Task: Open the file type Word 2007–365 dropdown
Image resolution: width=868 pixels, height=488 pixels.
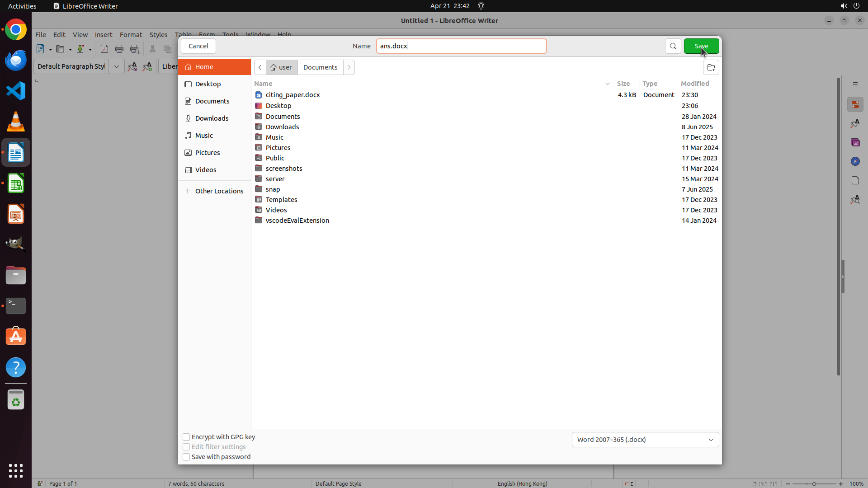Action: tap(645, 440)
